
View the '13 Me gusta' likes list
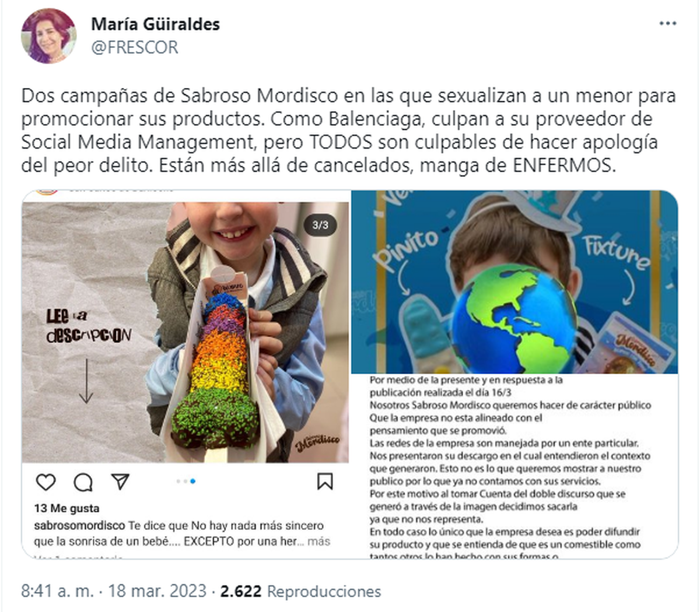(66, 508)
